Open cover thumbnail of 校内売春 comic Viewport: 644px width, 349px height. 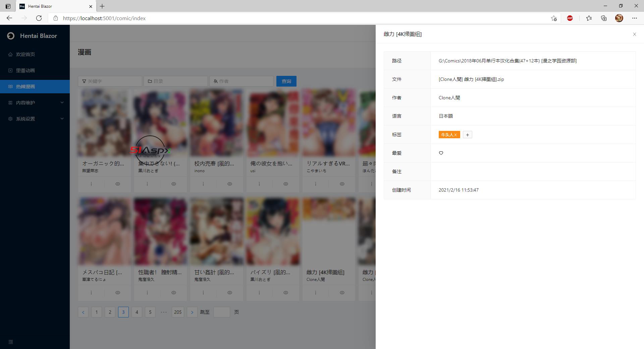(x=217, y=123)
